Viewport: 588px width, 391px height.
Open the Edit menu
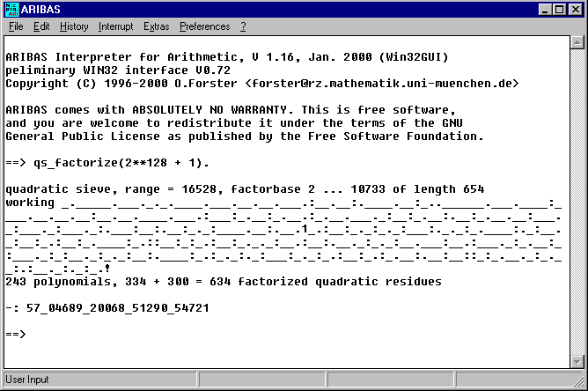(x=41, y=26)
